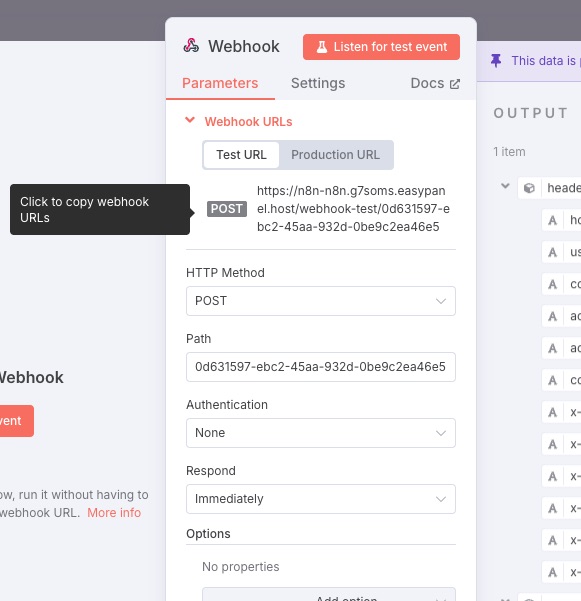Screen dimensions: 581x601
Task: Open the Docs external link
Action: [x=435, y=83]
